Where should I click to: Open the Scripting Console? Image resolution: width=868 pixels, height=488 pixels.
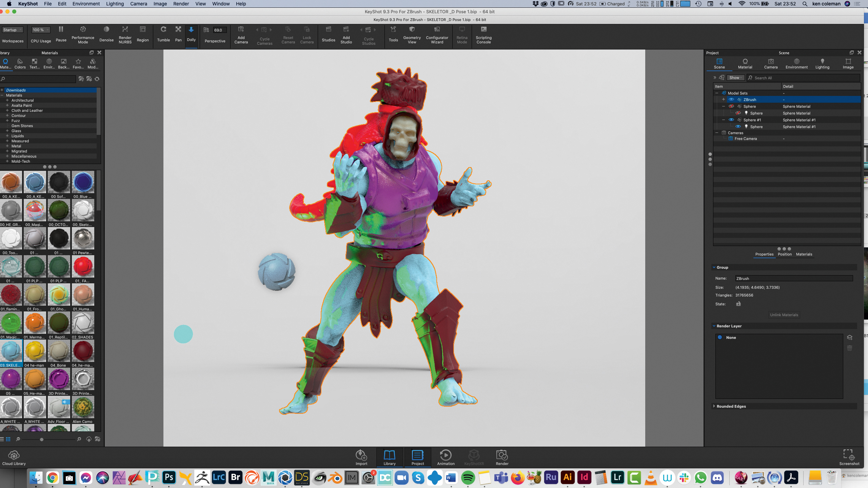[x=484, y=35]
